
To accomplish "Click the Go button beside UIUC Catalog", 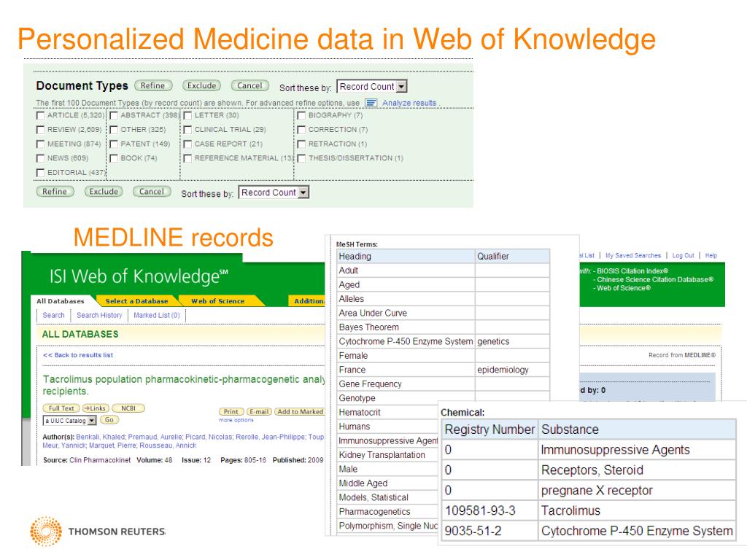I will pos(109,420).
